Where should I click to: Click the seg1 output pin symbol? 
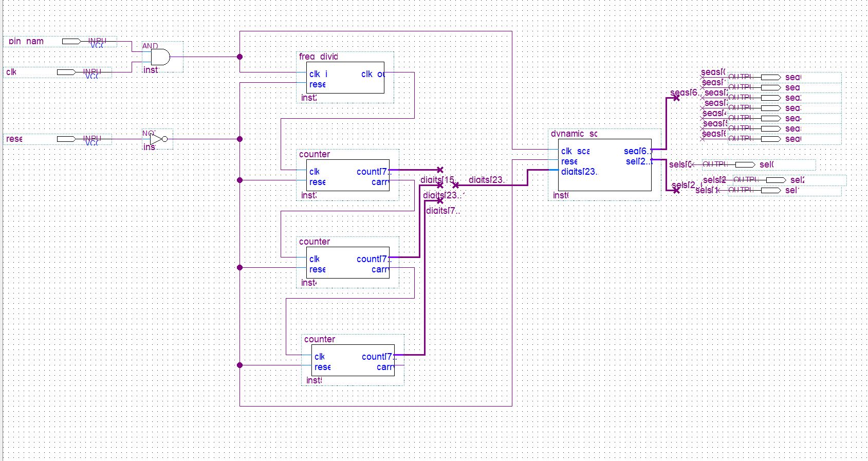[x=771, y=87]
